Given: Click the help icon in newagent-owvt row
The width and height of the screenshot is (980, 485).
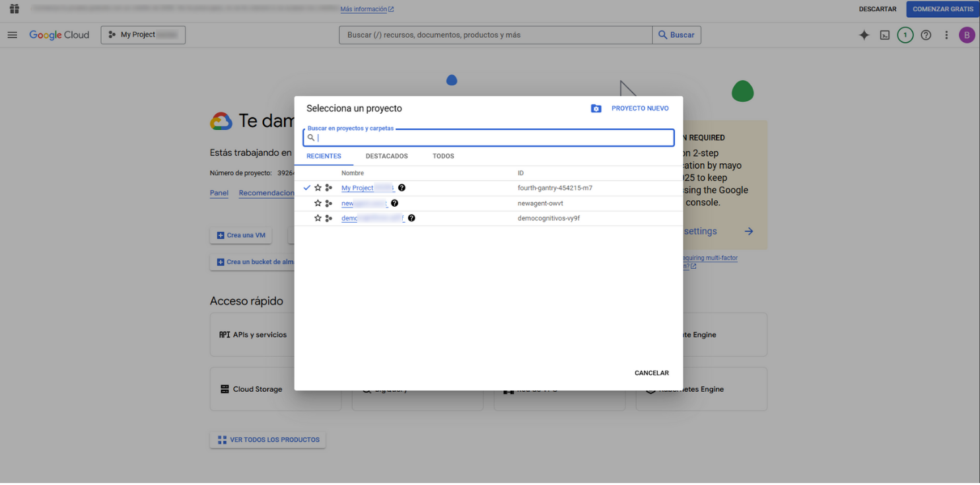Looking at the screenshot, I should 394,204.
